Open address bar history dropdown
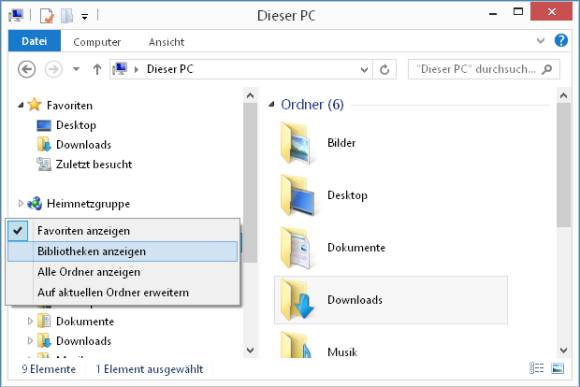Viewport: 580px width, 387px height. (x=364, y=70)
